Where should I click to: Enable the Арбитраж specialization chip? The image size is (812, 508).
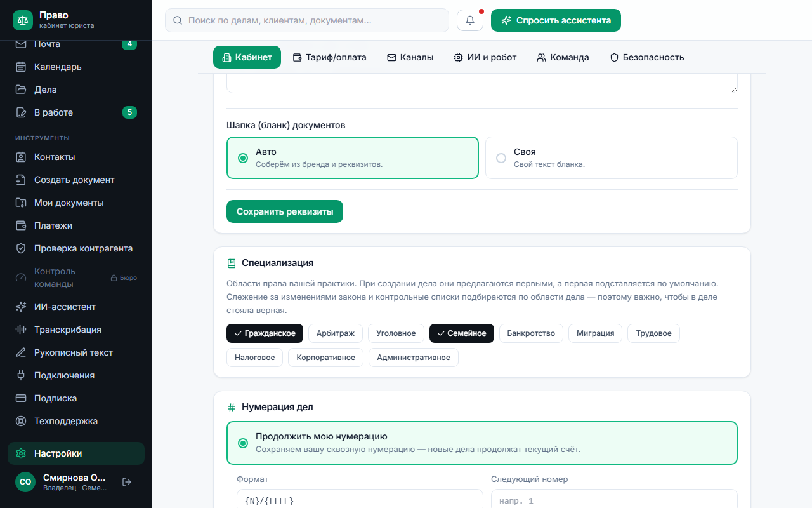(336, 333)
